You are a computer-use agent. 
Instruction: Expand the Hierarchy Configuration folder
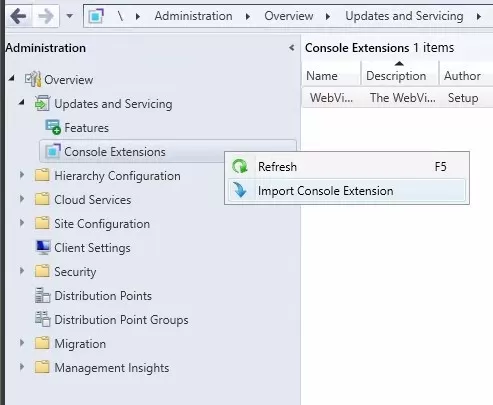pos(22,175)
